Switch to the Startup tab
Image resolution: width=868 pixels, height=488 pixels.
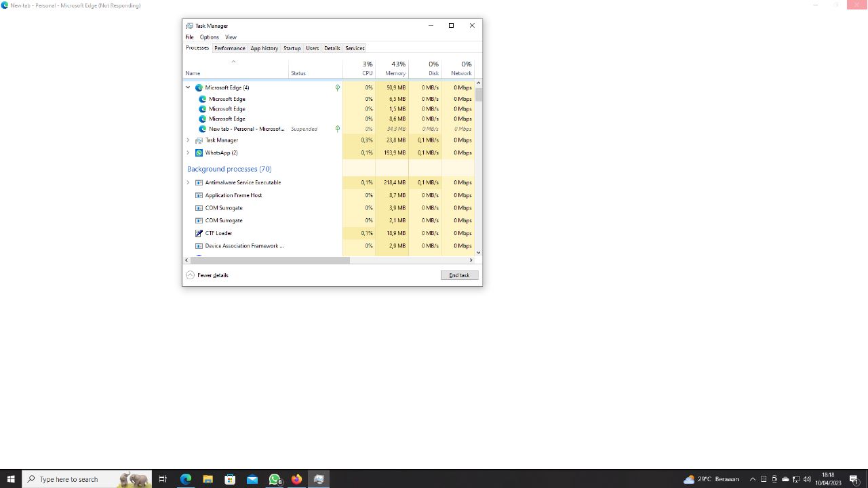click(292, 48)
